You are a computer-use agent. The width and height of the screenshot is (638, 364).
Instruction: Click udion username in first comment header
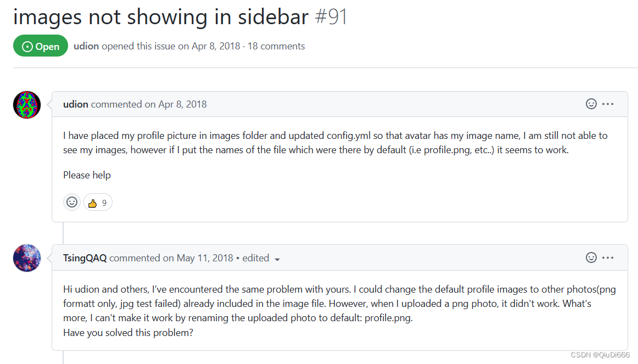(x=76, y=104)
